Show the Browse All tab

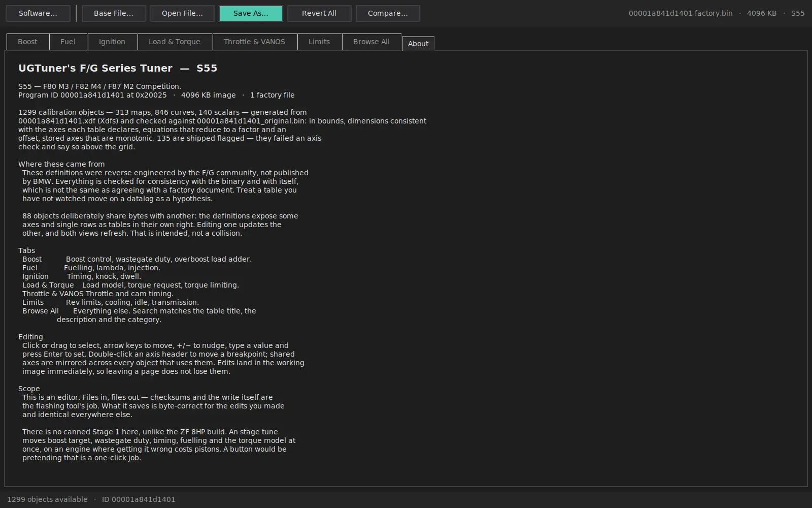point(371,42)
